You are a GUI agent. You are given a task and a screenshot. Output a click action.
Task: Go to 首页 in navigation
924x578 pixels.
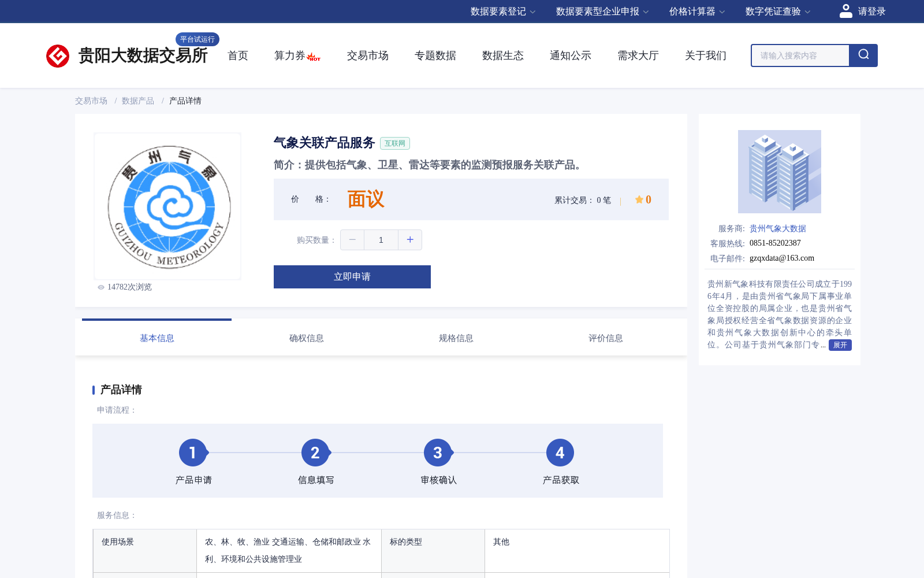[238, 55]
